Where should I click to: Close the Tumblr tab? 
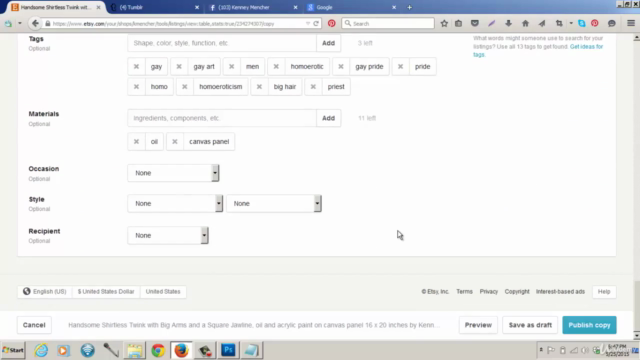197,7
